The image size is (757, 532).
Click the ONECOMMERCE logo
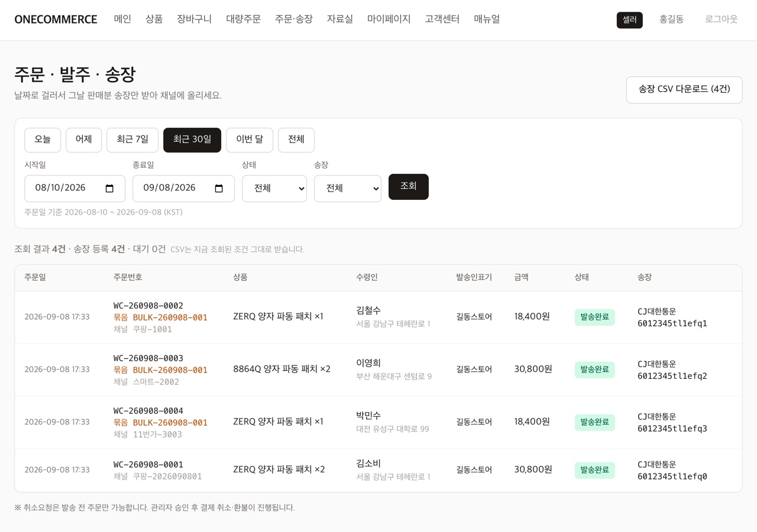(x=56, y=20)
